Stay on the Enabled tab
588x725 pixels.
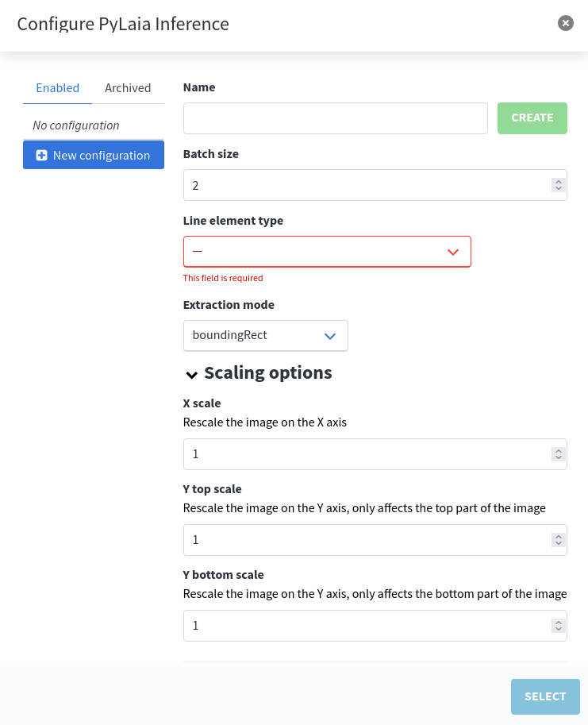tap(57, 88)
